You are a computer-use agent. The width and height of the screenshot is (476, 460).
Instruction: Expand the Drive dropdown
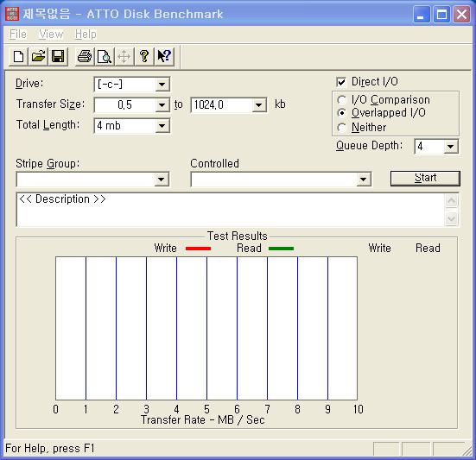click(162, 85)
